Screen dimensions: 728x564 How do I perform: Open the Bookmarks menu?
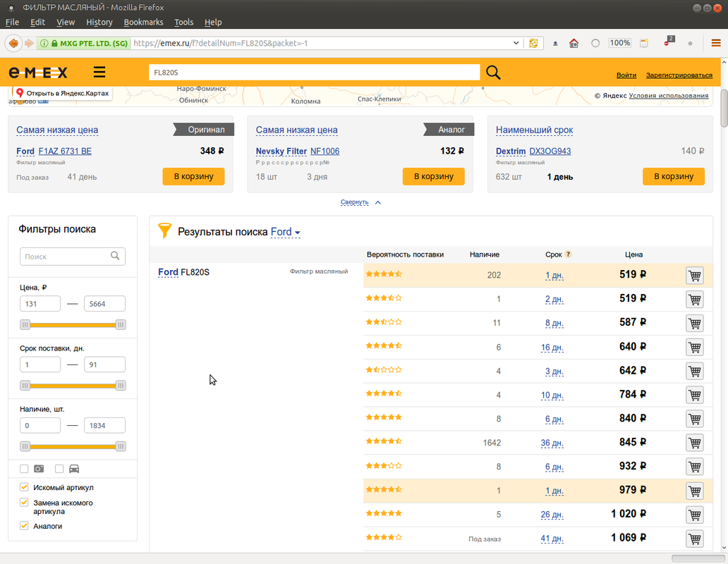point(143,23)
